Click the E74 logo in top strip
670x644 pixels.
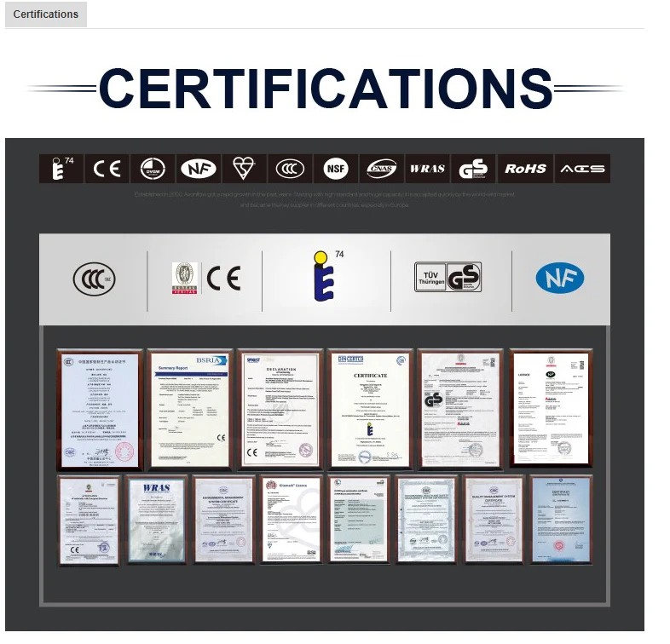click(61, 169)
